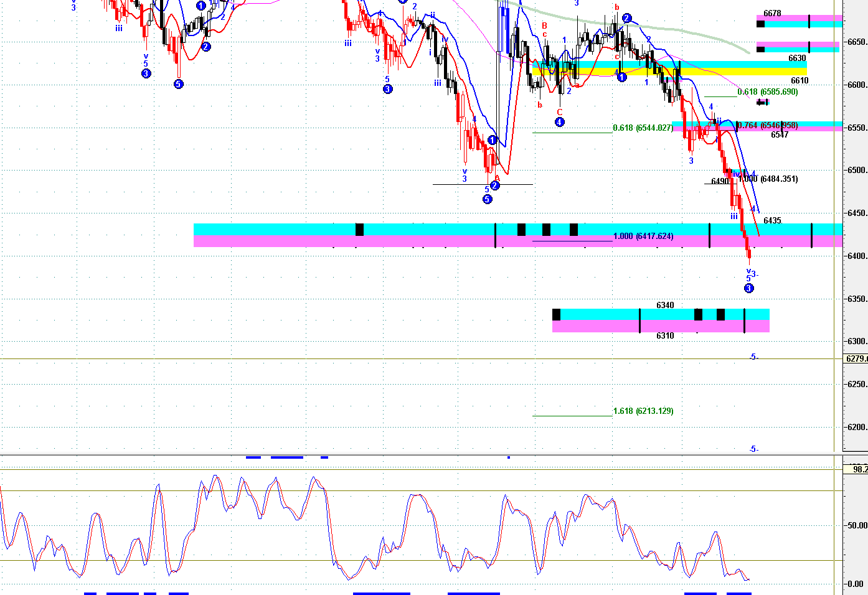The image size is (868, 595).
Task: Click the cyan-magenta support zone between 6340 and 6310
Action: click(x=660, y=320)
